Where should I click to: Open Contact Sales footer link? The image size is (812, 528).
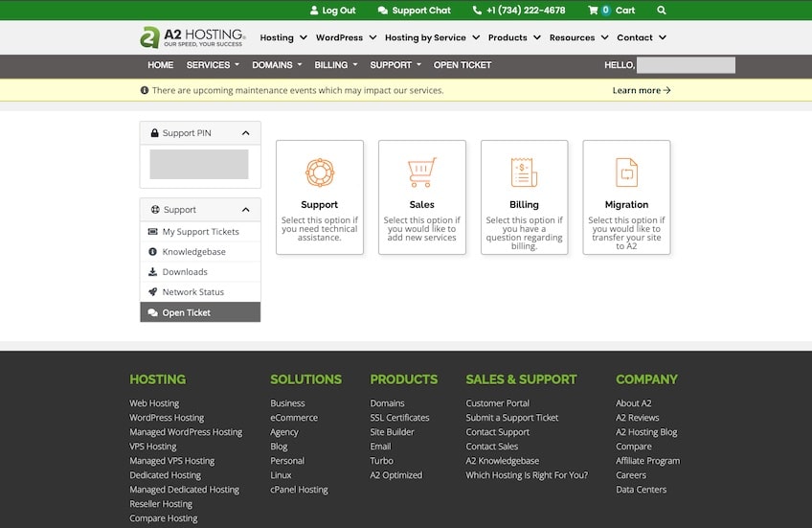491,447
